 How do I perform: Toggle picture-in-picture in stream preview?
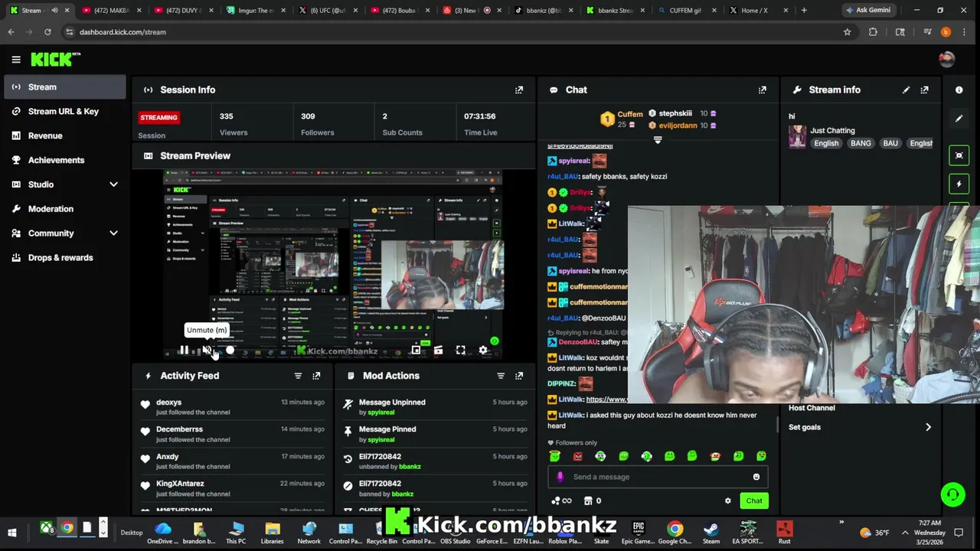tap(416, 350)
